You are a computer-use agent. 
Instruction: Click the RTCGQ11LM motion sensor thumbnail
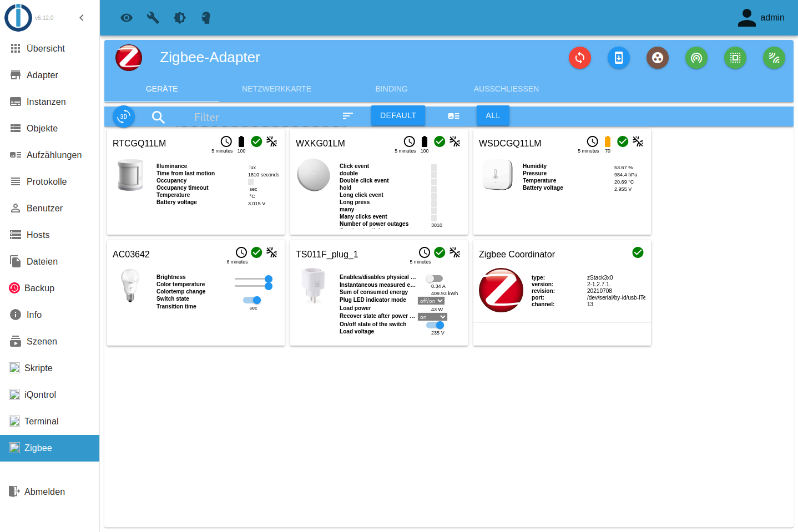point(130,175)
